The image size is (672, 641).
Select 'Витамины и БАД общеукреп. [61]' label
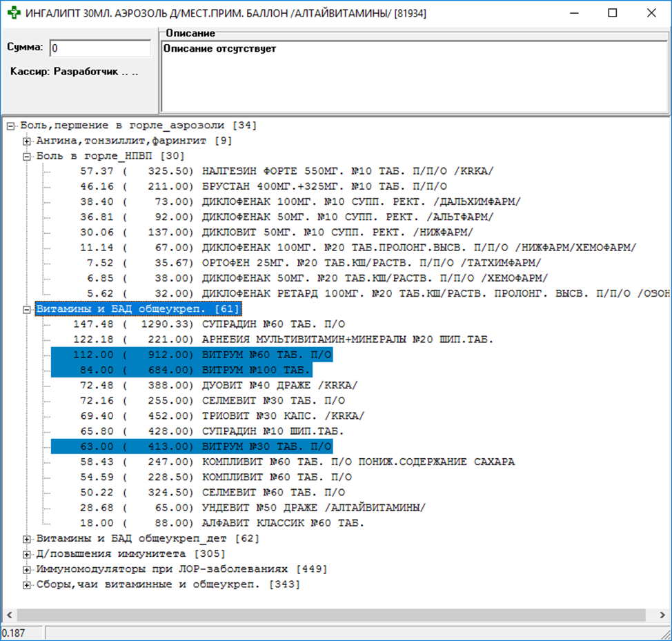139,309
